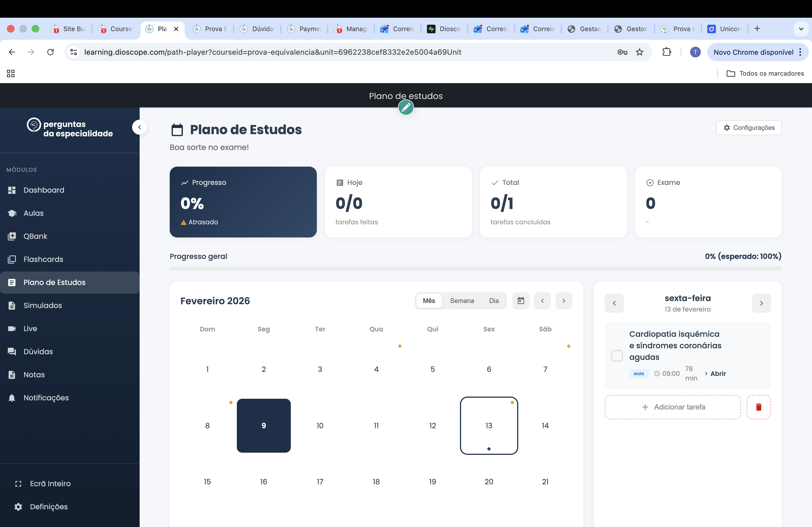
Task: Click the green pencil edit icon
Action: (x=406, y=108)
